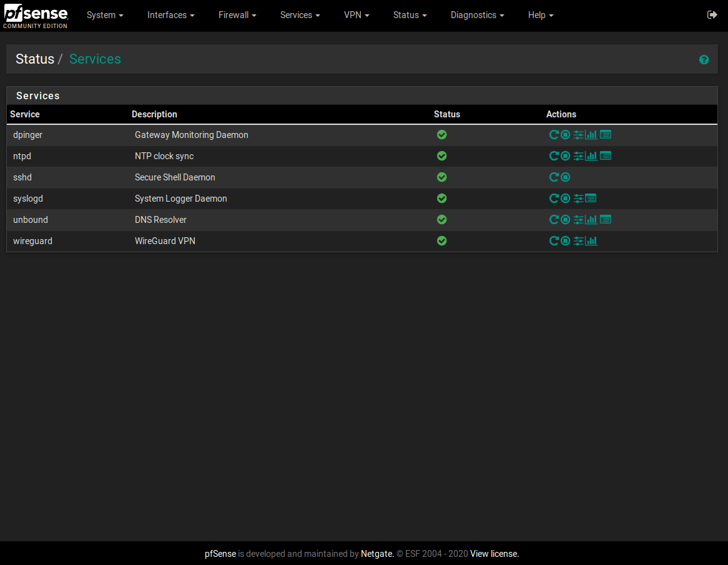
Task: Stop the ntpd service
Action: tap(565, 156)
